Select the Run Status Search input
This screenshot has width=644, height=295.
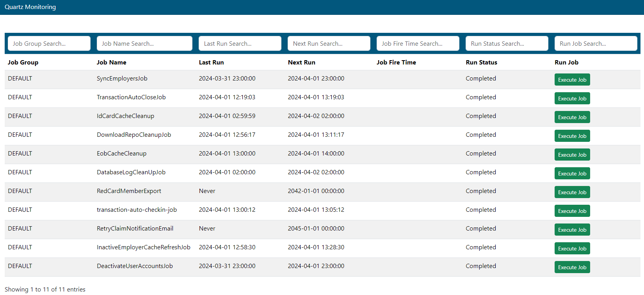(507, 43)
